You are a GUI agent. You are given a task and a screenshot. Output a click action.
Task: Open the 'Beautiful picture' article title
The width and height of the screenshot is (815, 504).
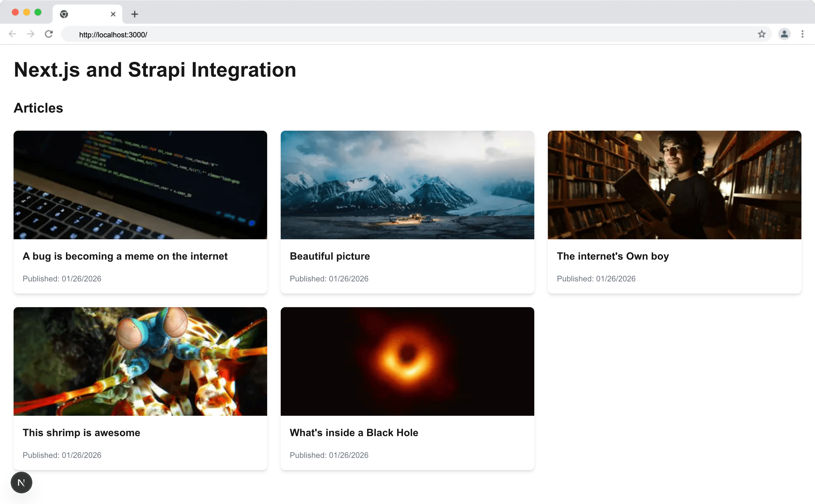[x=330, y=256]
